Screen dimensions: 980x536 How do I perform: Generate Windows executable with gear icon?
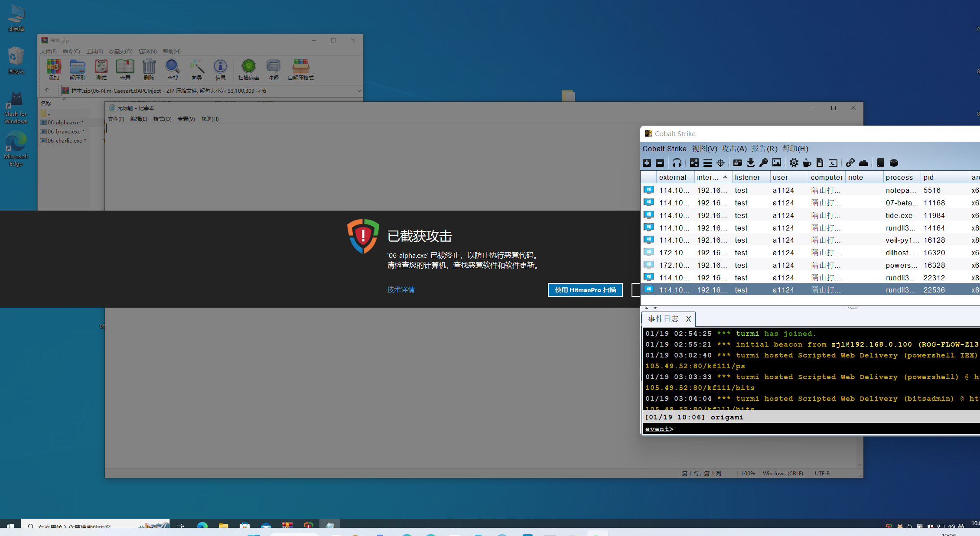pos(794,163)
